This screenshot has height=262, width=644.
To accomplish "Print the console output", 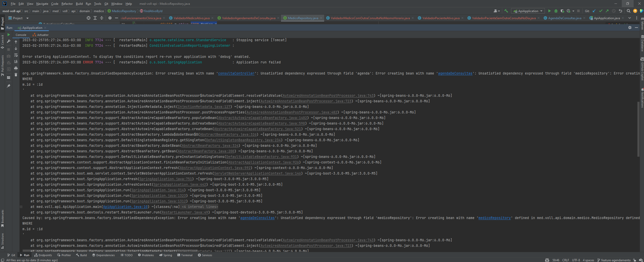I will pyautogui.click(x=16, y=68).
